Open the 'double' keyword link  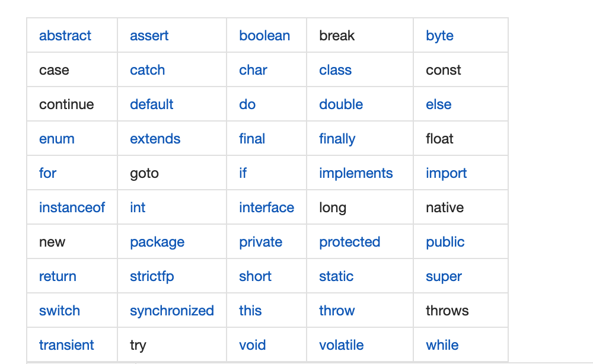point(341,104)
